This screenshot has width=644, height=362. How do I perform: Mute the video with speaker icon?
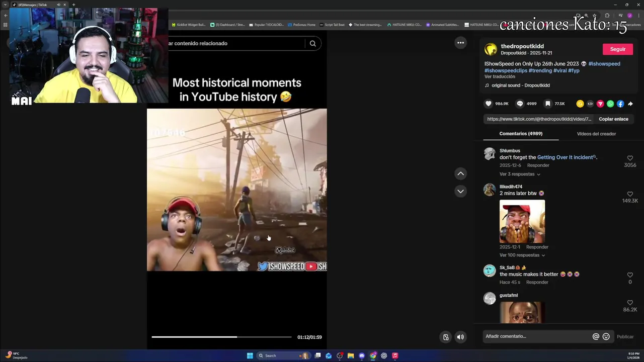point(460,337)
